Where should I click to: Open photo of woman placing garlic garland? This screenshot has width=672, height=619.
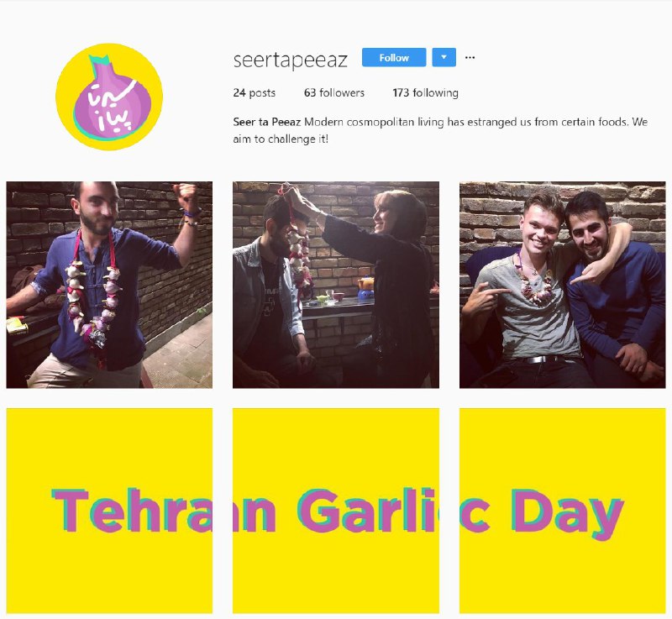pos(335,285)
